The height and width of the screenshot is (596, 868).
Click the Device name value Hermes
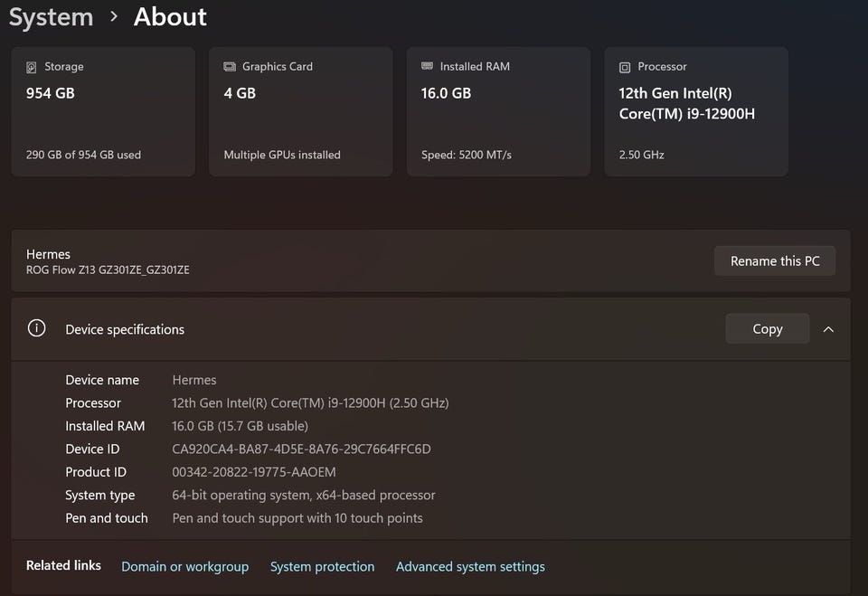pyautogui.click(x=194, y=380)
